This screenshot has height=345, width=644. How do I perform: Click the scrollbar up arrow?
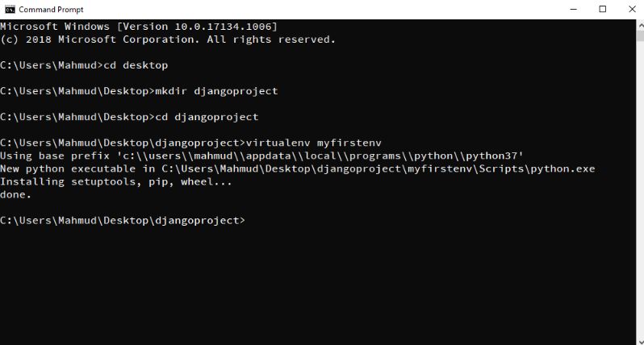[x=638, y=25]
